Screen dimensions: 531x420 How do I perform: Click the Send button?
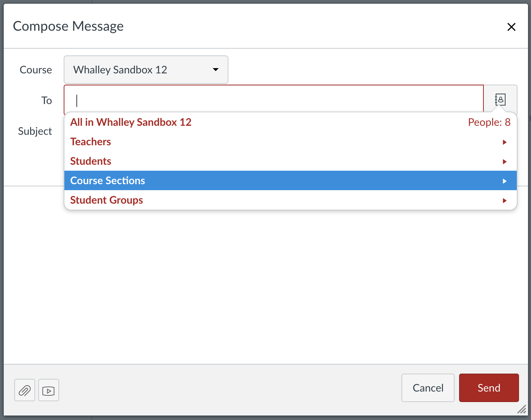pos(489,388)
